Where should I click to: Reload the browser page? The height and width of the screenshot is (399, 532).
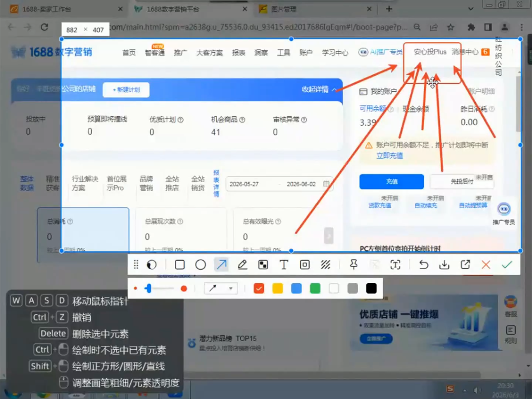tap(45, 27)
